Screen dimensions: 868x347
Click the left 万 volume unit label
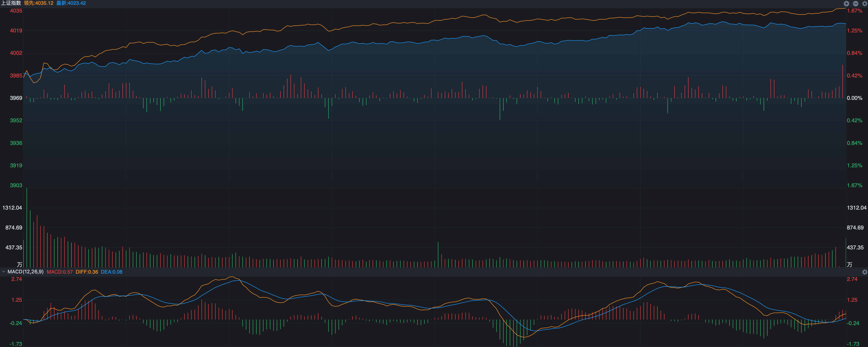[19, 264]
